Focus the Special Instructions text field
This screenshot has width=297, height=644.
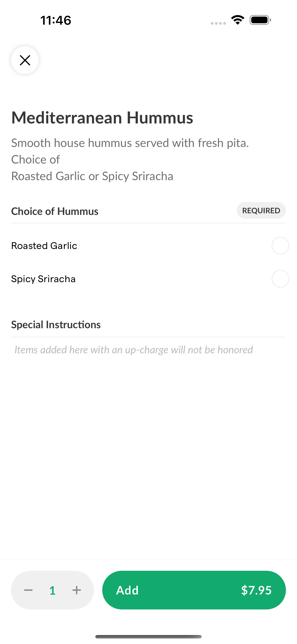click(x=148, y=350)
